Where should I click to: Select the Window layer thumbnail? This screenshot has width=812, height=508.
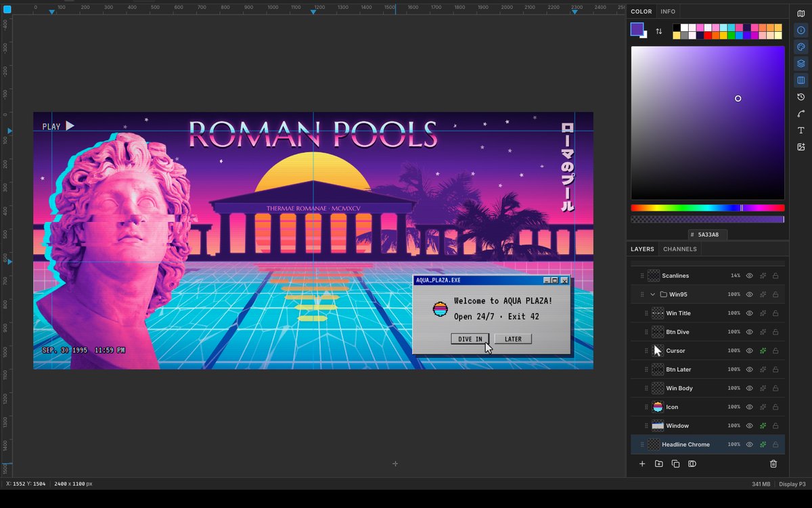[658, 426]
